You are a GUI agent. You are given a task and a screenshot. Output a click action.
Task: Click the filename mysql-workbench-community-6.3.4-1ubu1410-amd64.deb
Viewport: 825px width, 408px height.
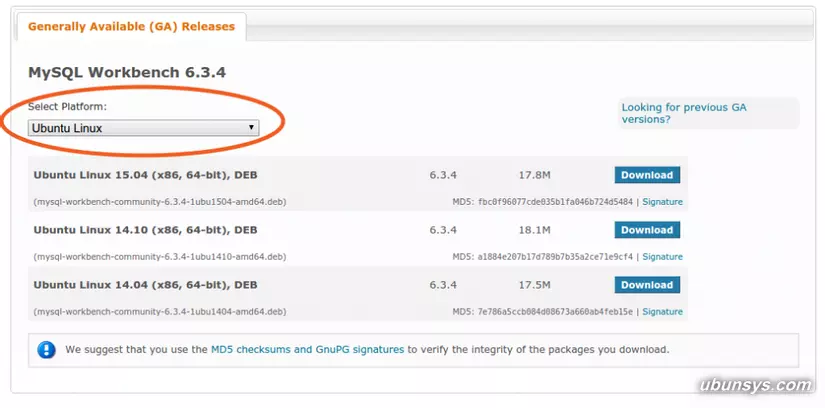point(160,257)
